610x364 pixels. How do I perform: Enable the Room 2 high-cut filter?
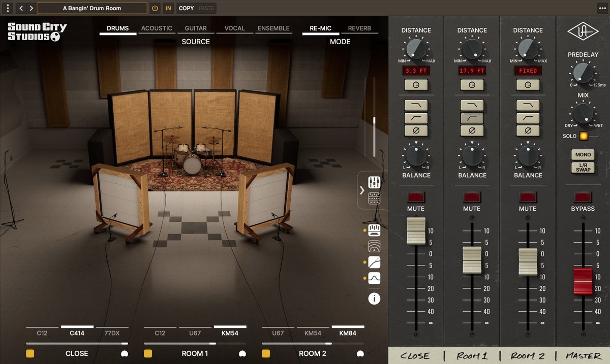click(528, 105)
